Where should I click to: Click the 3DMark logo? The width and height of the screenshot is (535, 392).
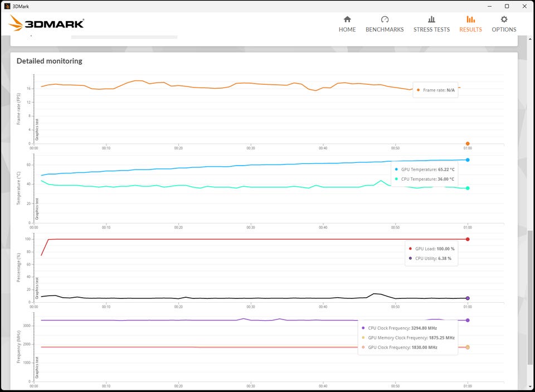pyautogui.click(x=46, y=23)
